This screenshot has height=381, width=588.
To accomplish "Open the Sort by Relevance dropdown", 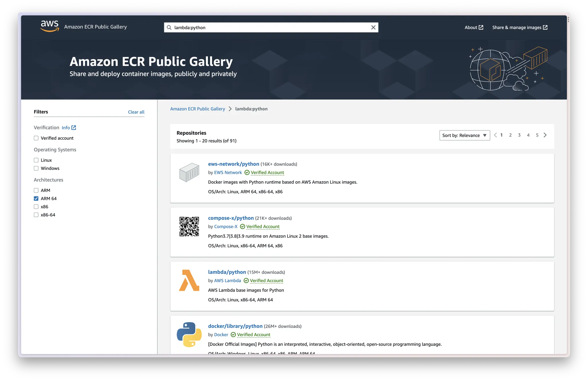I will (x=464, y=135).
